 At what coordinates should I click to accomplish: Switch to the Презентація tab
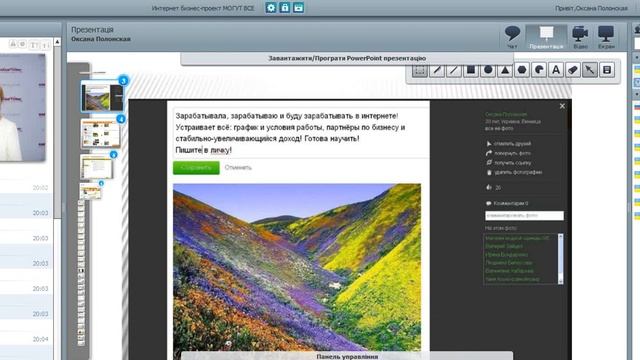[546, 37]
